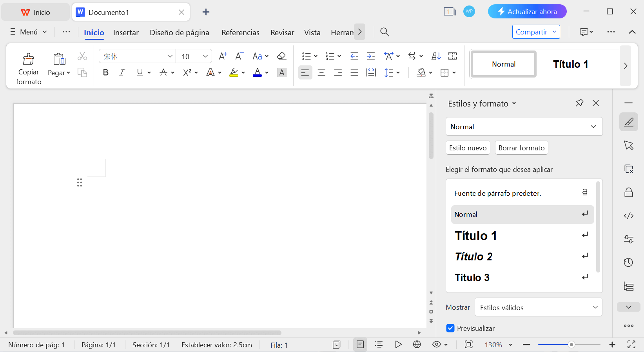Apply strikethrough formatting
The height and width of the screenshot is (352, 644).
[x=163, y=72]
